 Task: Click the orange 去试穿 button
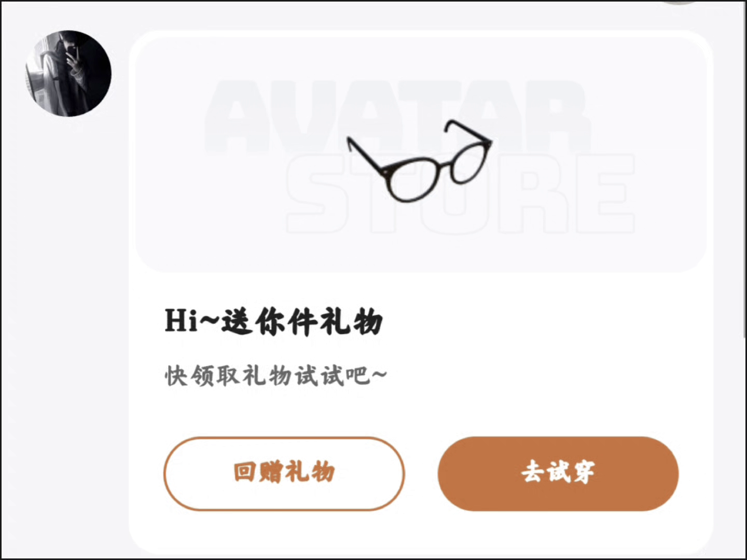[558, 473]
